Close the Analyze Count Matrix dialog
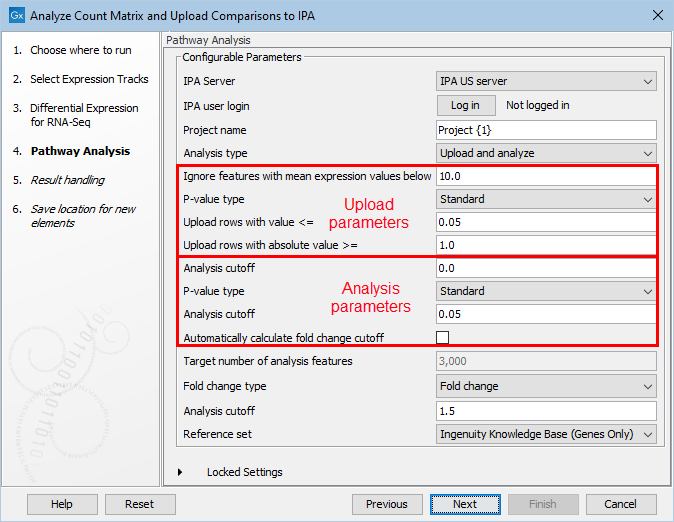Viewport: 674px width, 522px height. pyautogui.click(x=658, y=15)
